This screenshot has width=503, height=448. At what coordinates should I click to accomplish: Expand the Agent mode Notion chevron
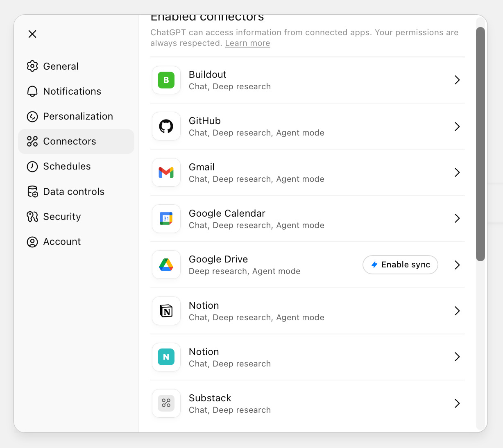pyautogui.click(x=457, y=311)
